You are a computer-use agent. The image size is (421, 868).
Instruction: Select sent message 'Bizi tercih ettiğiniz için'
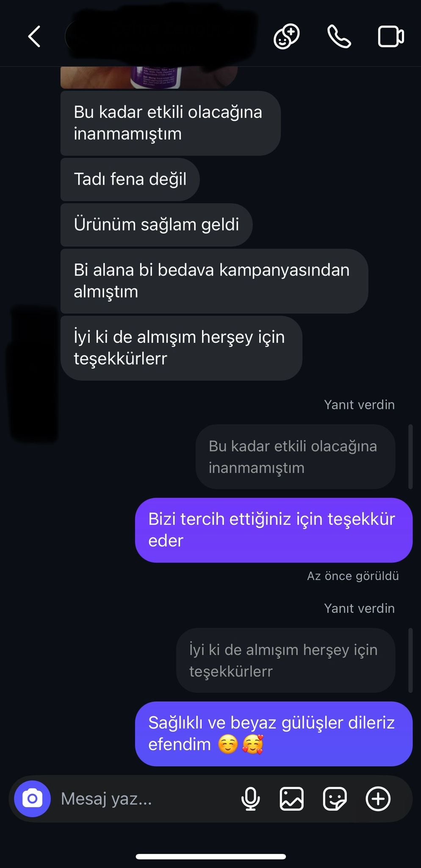pos(274,530)
